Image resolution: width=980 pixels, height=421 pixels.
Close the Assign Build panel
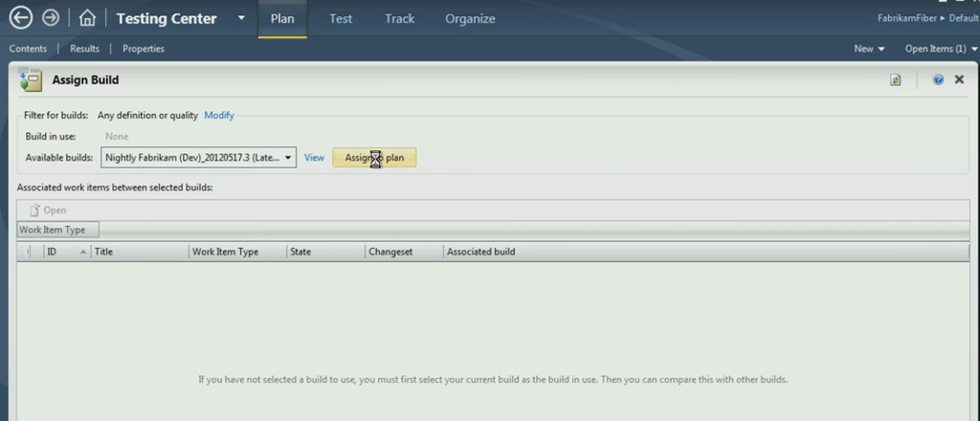959,80
